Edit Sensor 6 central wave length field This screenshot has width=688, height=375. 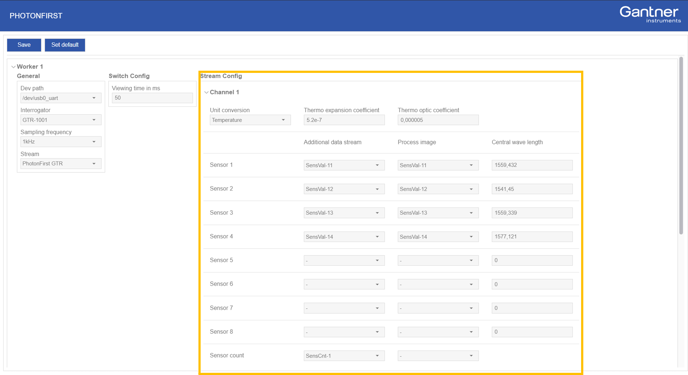(532, 284)
